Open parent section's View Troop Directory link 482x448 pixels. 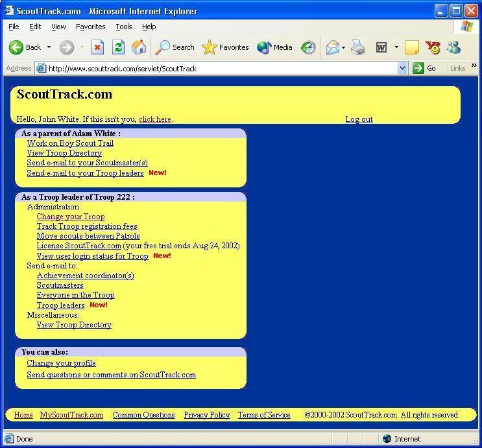[x=64, y=153]
